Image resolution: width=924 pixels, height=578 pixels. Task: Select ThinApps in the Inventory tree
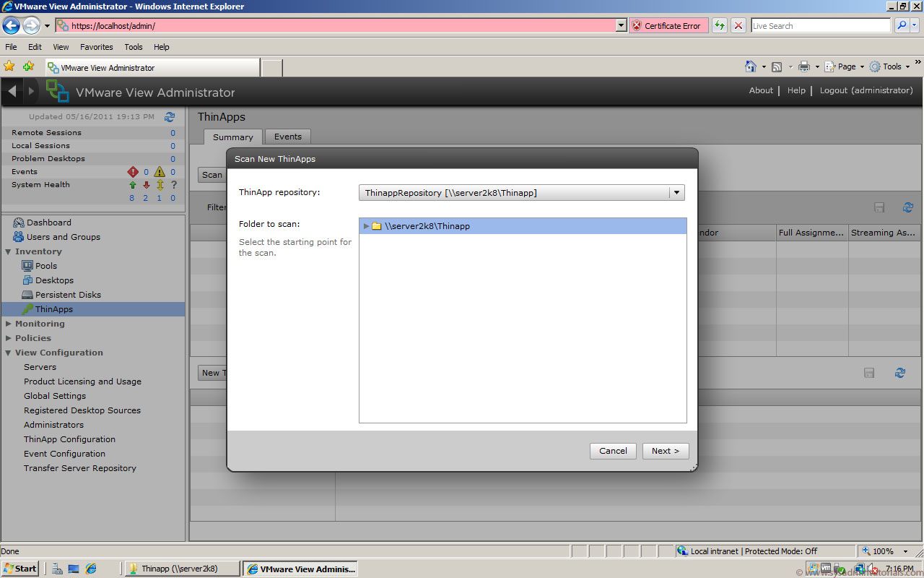[x=53, y=309]
